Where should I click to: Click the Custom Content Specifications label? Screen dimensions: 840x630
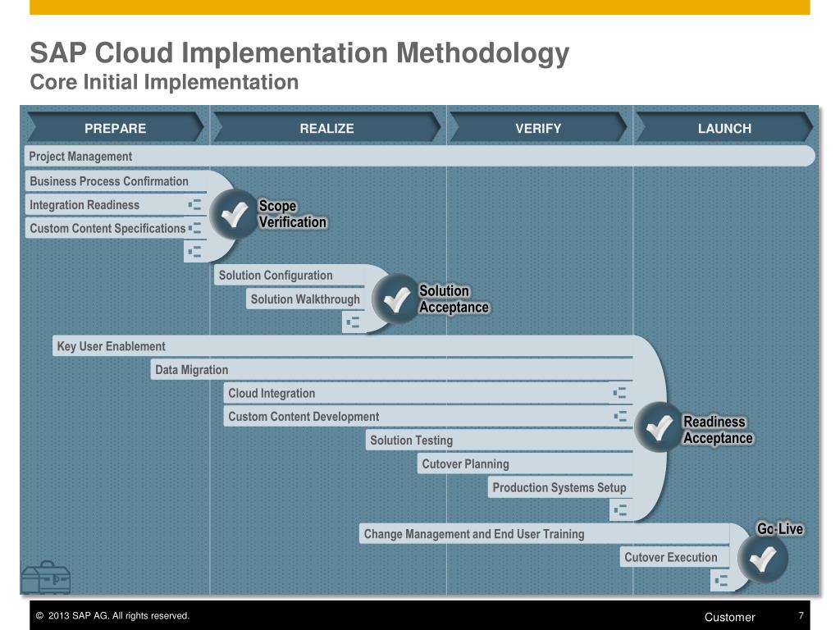point(107,228)
